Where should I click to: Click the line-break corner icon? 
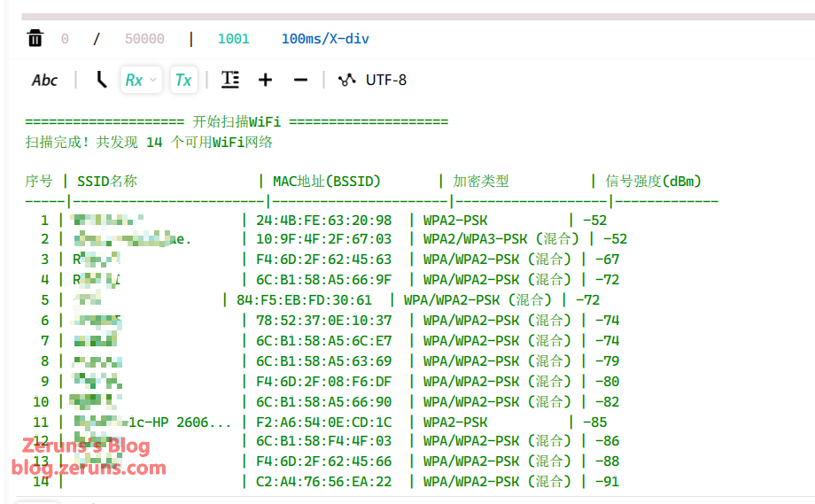102,80
